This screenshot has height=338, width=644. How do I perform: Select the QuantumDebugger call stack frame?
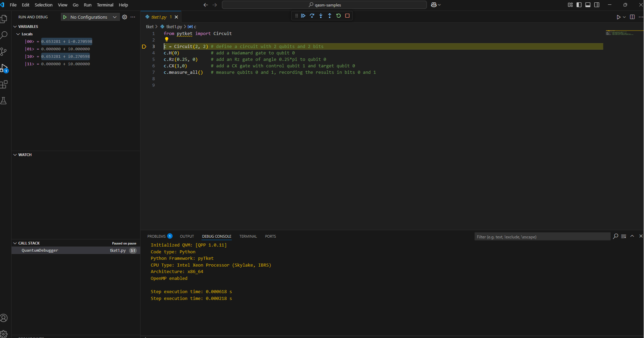[x=76, y=250]
